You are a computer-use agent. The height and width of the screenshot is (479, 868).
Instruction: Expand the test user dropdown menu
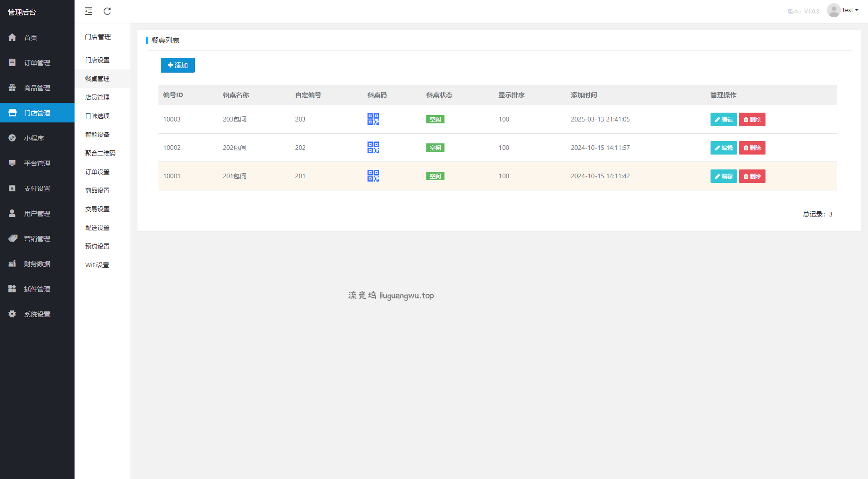pyautogui.click(x=851, y=10)
